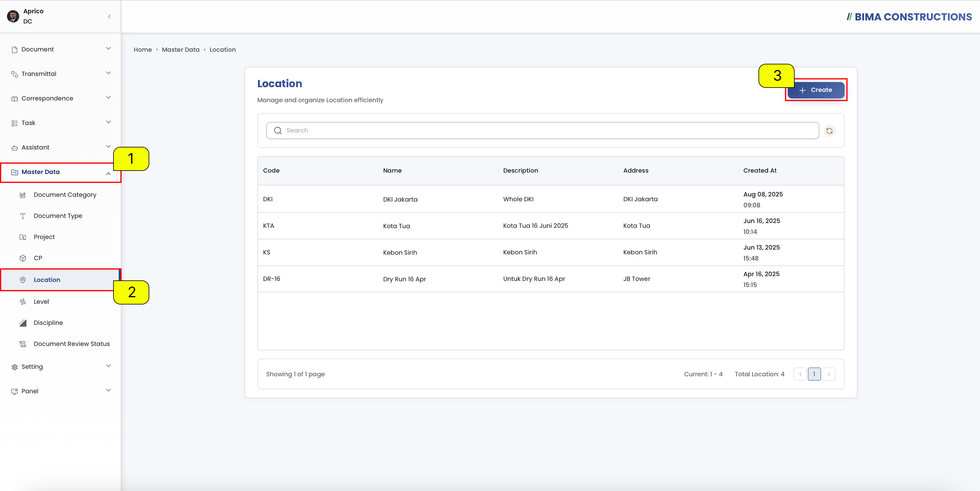Go to Home breadcrumb link
The height and width of the screenshot is (491, 980).
[x=142, y=49]
